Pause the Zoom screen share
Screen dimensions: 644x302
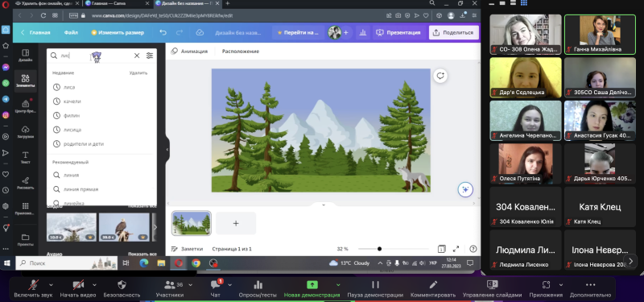pos(375,289)
